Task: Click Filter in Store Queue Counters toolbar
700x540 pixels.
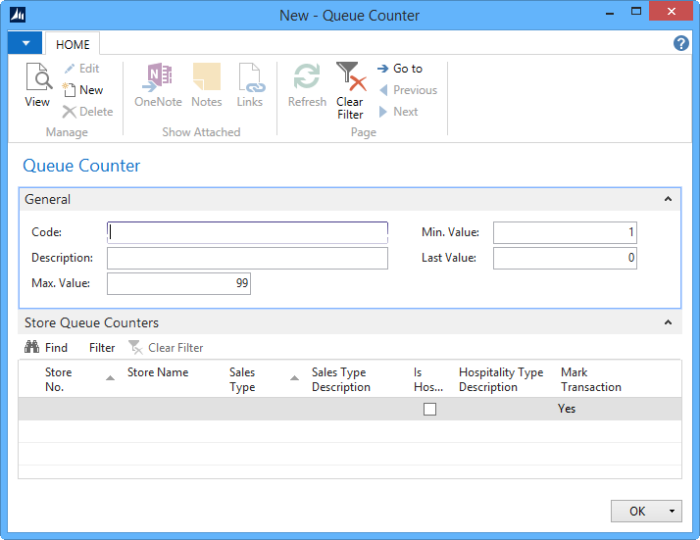Action: coord(102,348)
